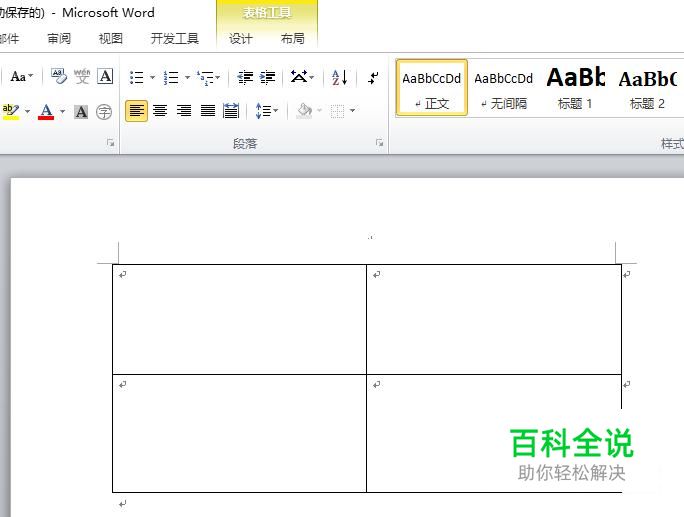The image size is (684, 517).
Task: Open the shading color dropdown arrow
Action: coord(319,111)
